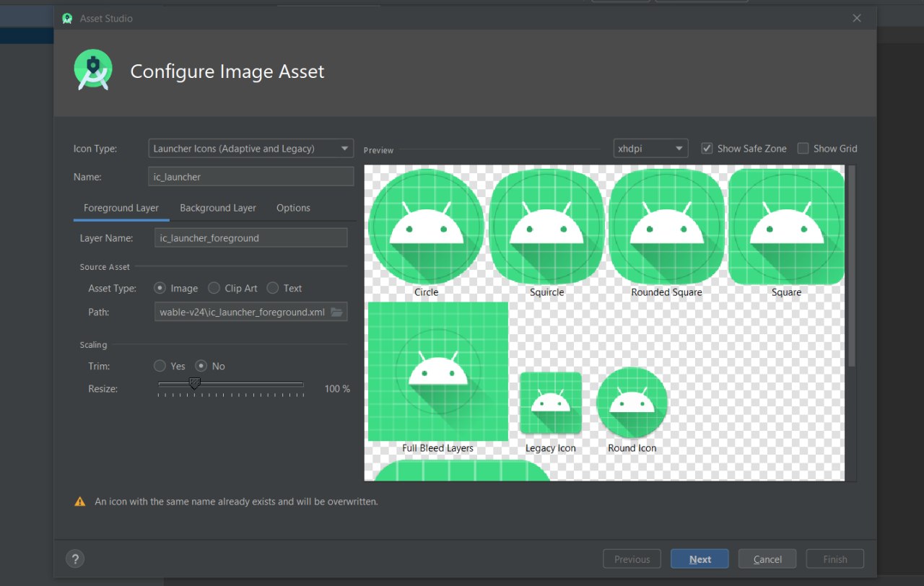This screenshot has height=586, width=924.
Task: Select Clip Art asset type radio button
Action: 214,288
